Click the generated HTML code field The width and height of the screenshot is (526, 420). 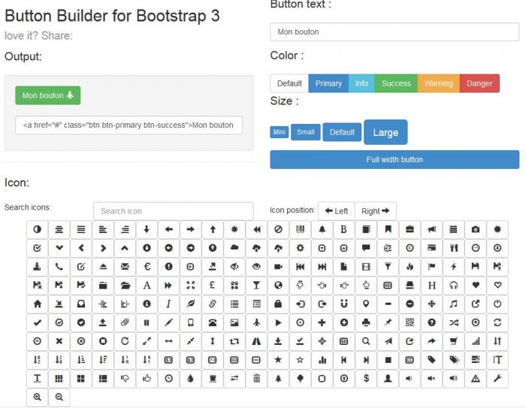(x=128, y=125)
